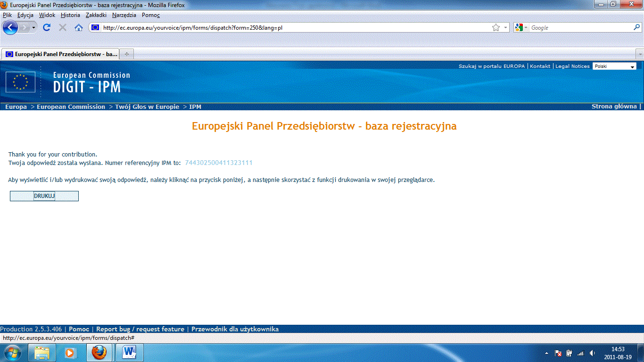This screenshot has height=362, width=644.
Task: Click the EU flag site identity icon
Action: click(x=95, y=28)
